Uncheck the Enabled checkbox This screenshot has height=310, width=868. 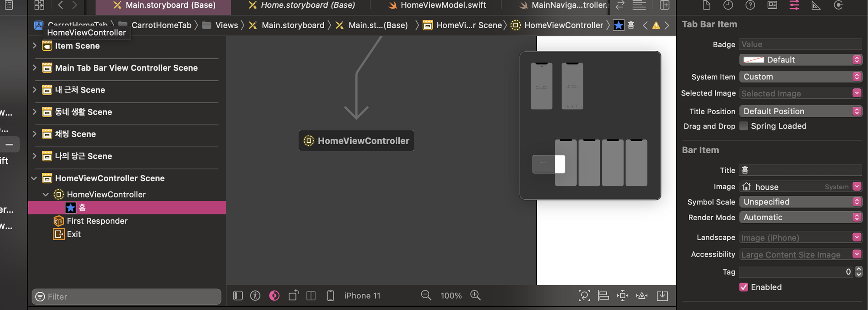744,287
